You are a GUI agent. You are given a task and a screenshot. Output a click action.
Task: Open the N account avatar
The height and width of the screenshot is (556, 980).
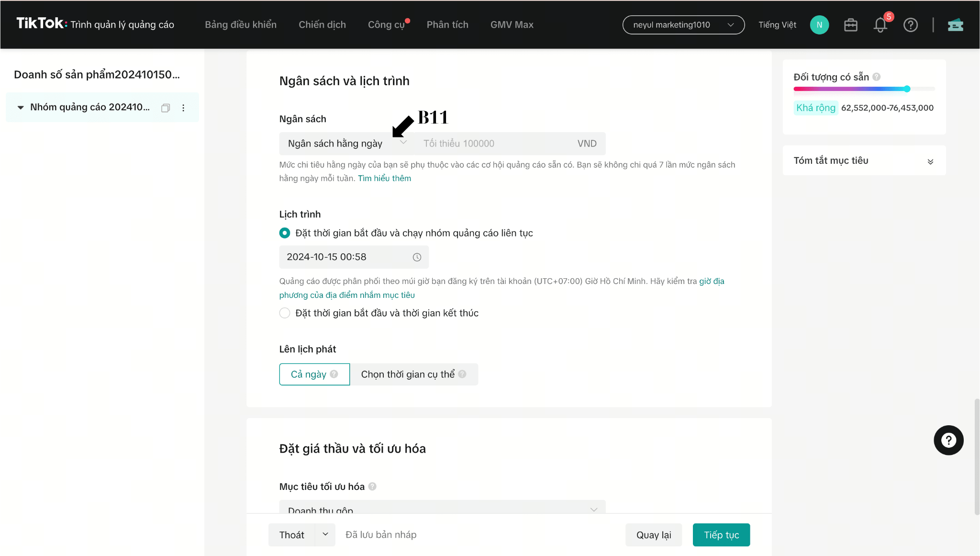819,25
